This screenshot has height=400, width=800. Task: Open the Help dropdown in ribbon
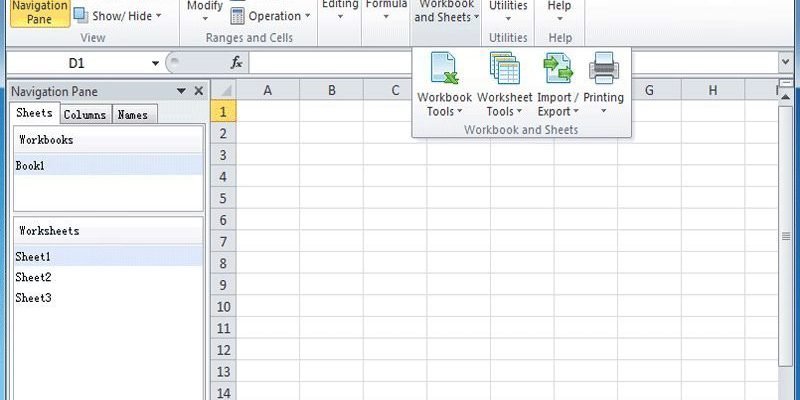click(x=559, y=12)
